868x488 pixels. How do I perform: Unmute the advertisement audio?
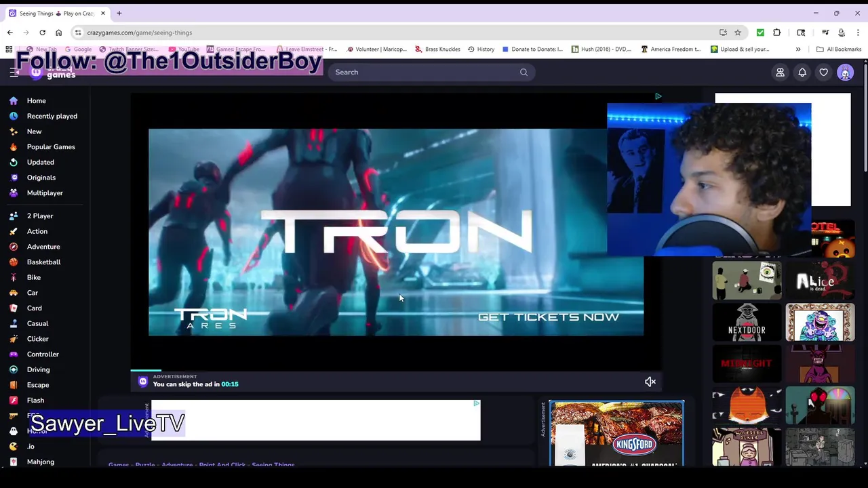pos(650,382)
